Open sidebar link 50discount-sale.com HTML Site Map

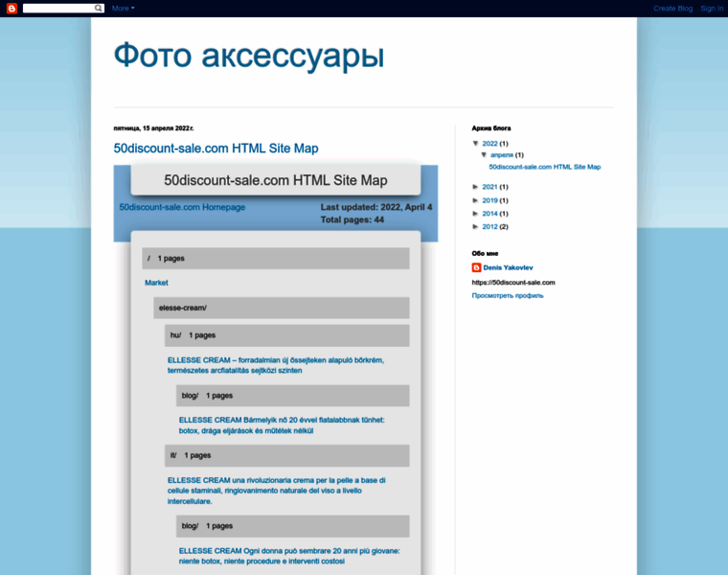point(545,167)
